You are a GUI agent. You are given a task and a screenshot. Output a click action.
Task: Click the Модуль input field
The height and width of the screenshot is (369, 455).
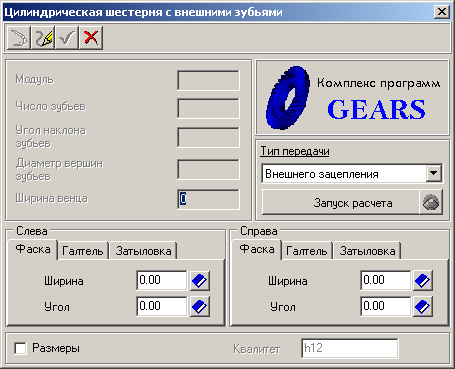[x=208, y=80]
